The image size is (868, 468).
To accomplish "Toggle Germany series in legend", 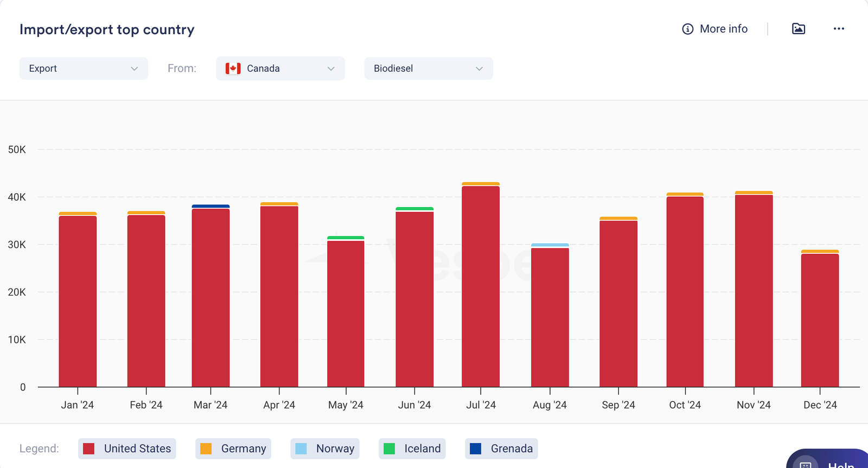I will click(x=233, y=448).
